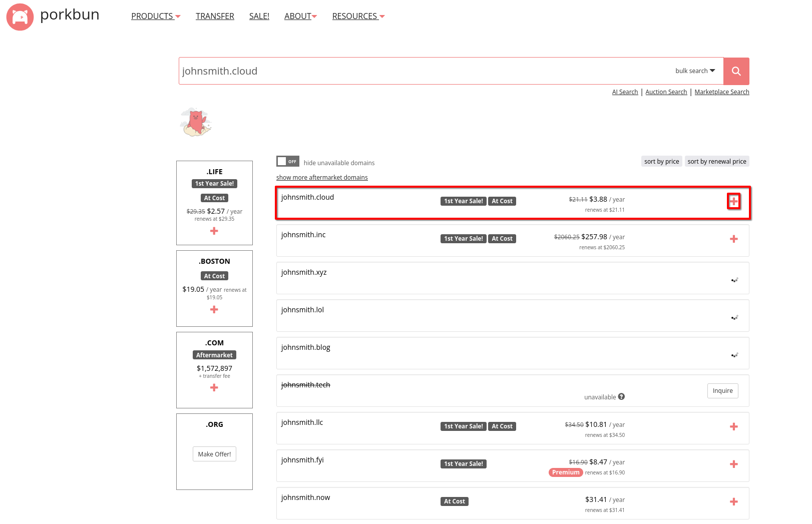The height and width of the screenshot is (524, 812).
Task: Add the .BOSTON domain using plus icon
Action: coord(214,309)
